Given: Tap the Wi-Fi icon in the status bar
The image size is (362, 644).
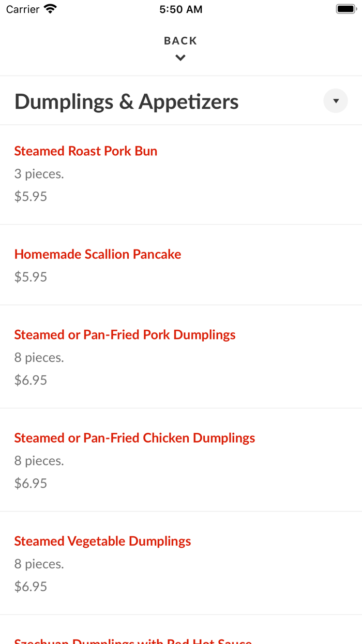Looking at the screenshot, I should (49, 8).
